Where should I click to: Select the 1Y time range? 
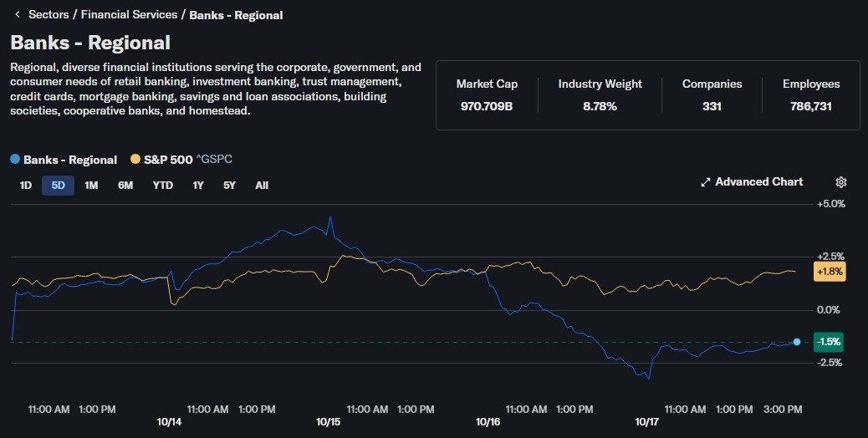coord(198,186)
